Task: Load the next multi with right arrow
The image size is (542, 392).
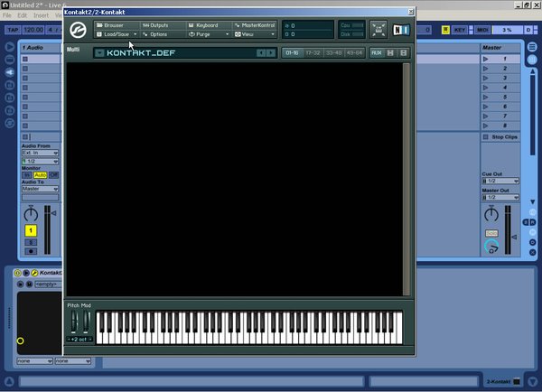Action: tap(271, 53)
